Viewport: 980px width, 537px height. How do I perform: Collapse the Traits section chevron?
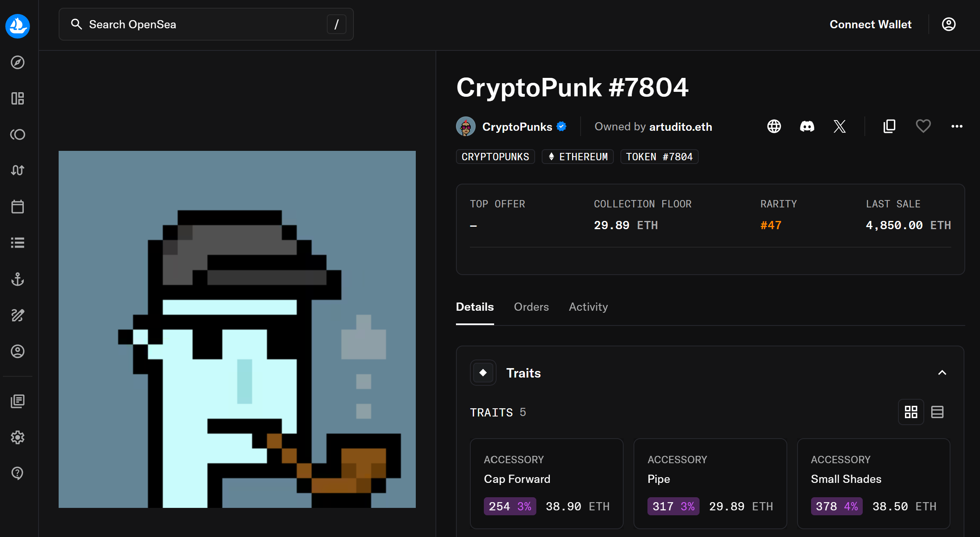click(x=942, y=373)
